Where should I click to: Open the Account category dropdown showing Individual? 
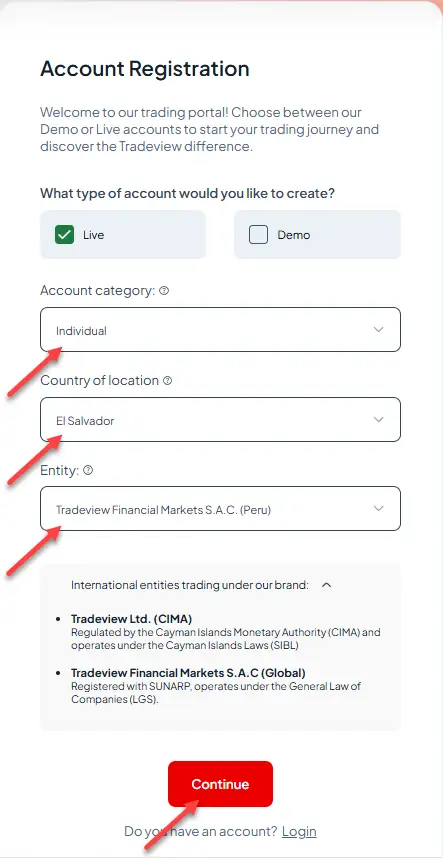tap(220, 329)
